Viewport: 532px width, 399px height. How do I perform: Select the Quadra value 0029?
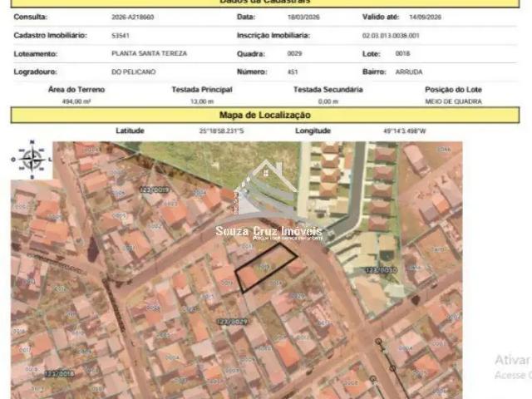coord(294,53)
